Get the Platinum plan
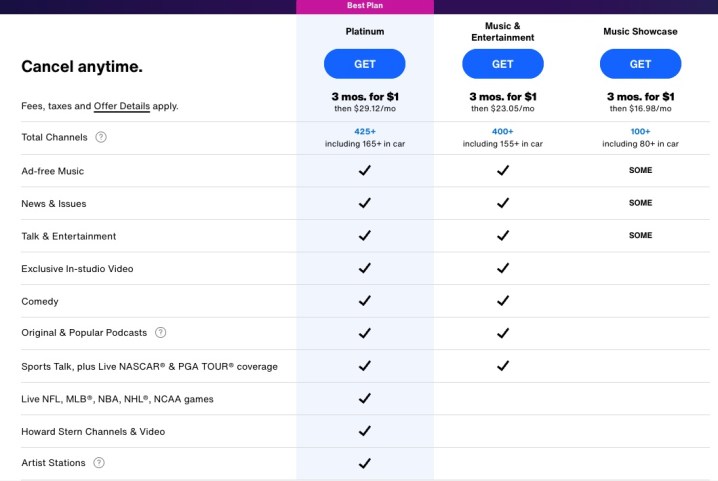The width and height of the screenshot is (718, 481). [x=364, y=64]
